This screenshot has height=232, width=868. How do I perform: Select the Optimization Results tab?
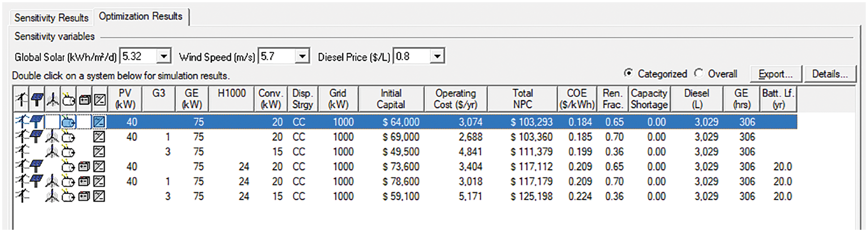click(x=141, y=17)
